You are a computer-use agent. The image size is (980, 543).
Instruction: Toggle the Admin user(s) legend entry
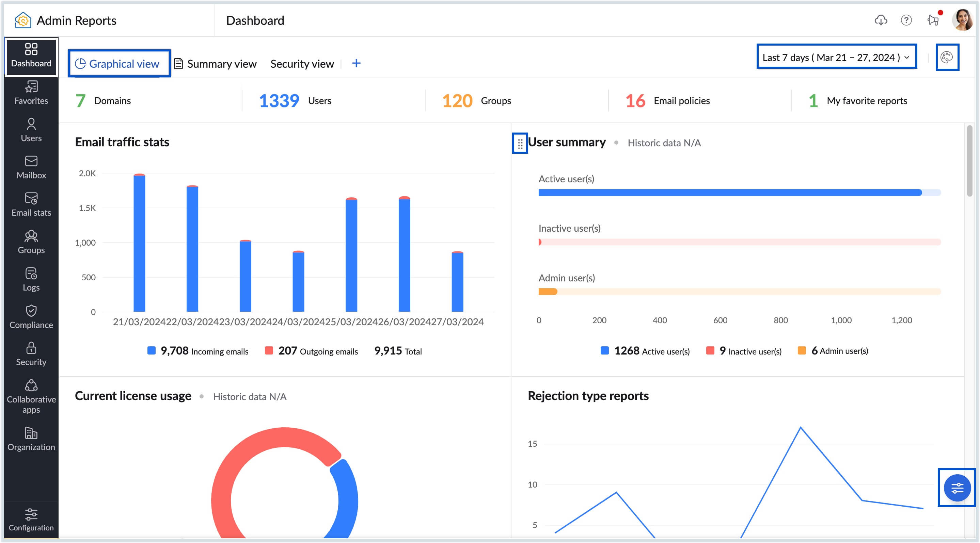pyautogui.click(x=833, y=351)
